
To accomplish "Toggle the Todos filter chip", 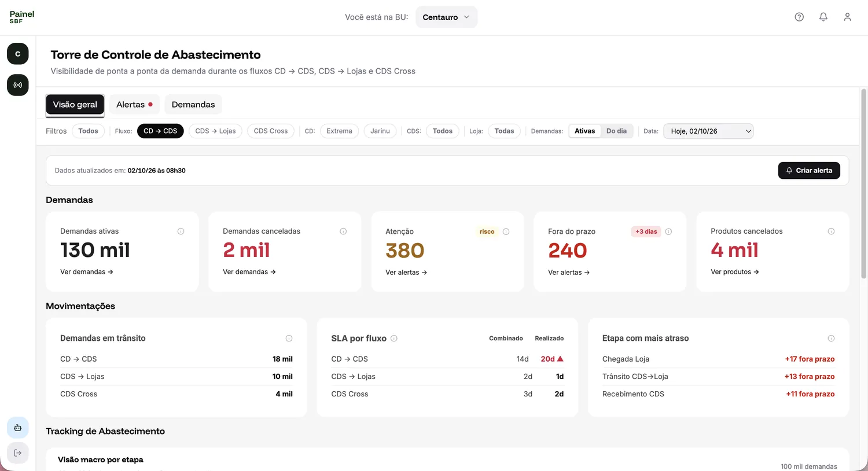I will click(x=89, y=131).
